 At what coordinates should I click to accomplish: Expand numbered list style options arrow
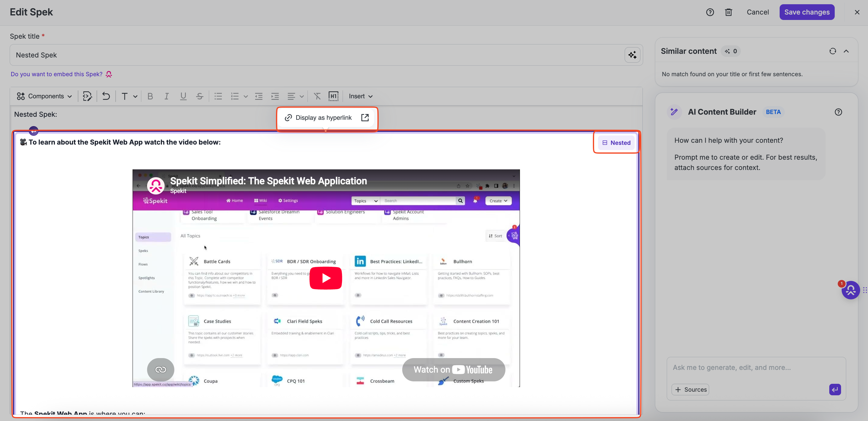pos(246,97)
